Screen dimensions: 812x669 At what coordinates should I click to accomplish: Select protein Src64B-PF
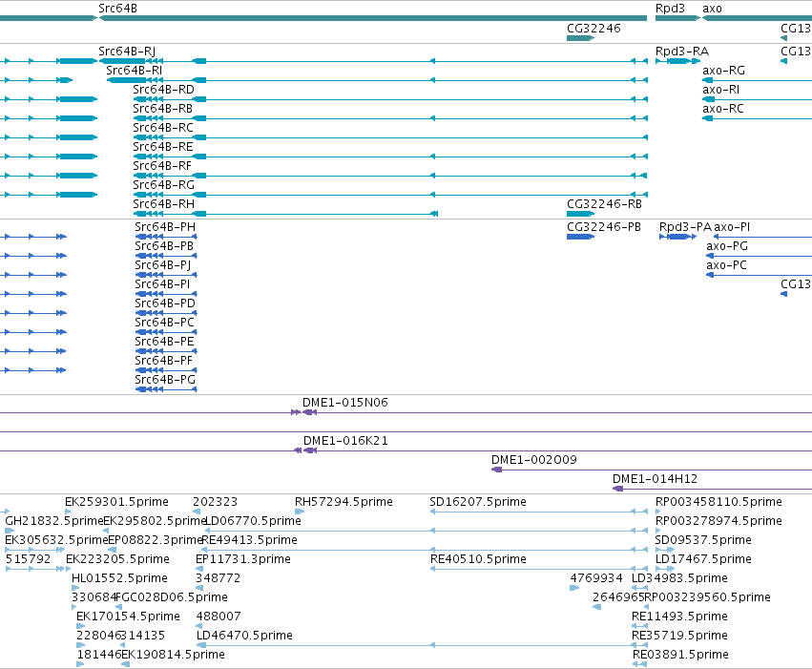164,362
